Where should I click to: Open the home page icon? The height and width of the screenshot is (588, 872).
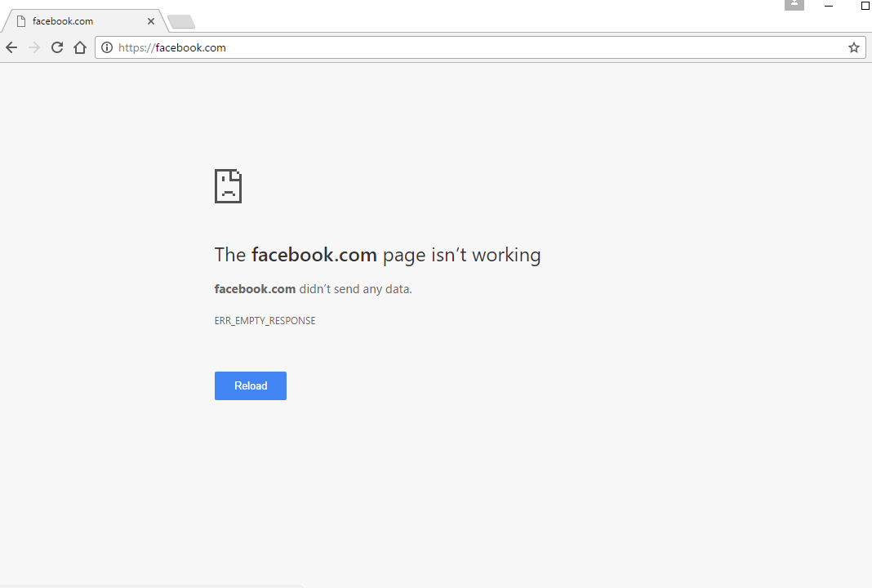80,48
